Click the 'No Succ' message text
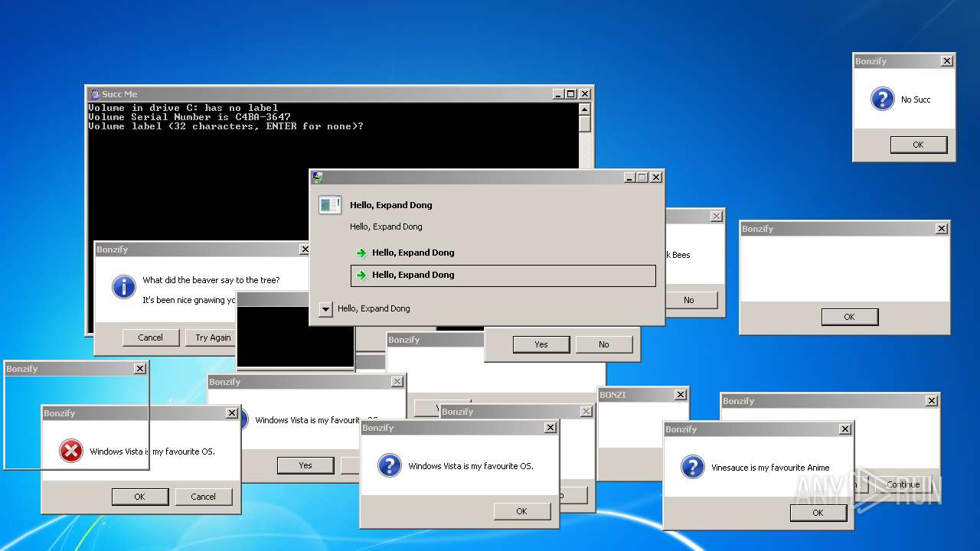Screen dimensions: 980x551 916,99
